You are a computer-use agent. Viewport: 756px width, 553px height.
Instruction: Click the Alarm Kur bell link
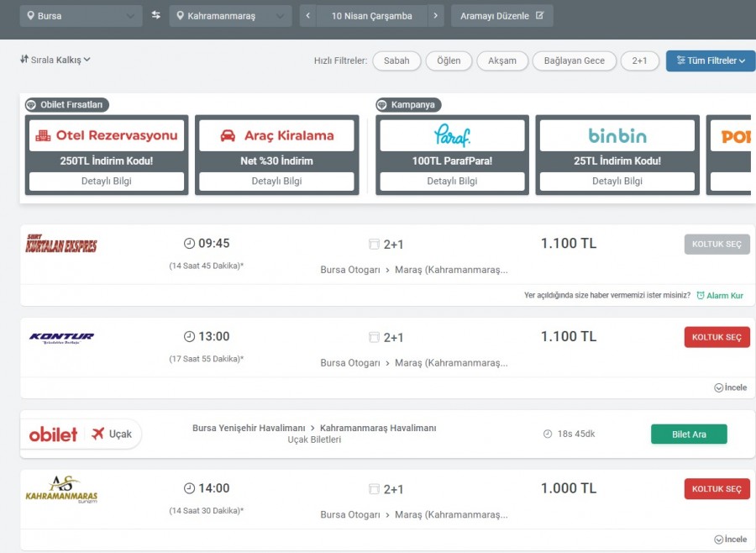[x=719, y=296]
